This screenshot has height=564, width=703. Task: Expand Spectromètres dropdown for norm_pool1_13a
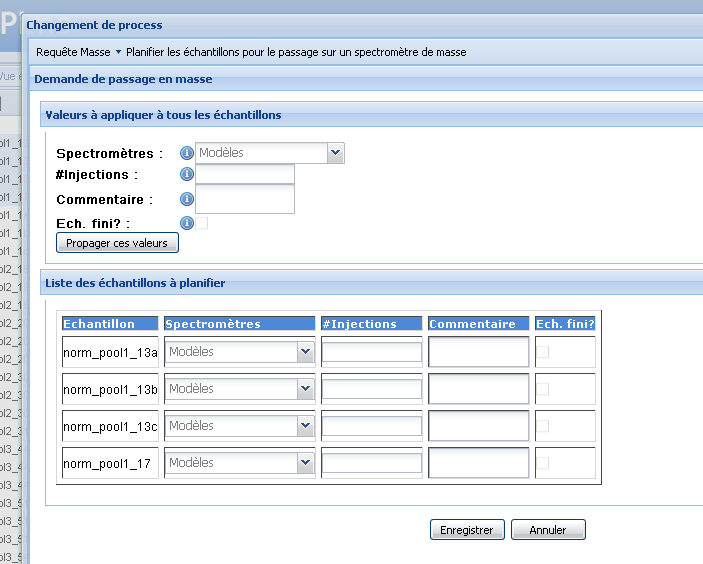coord(305,352)
